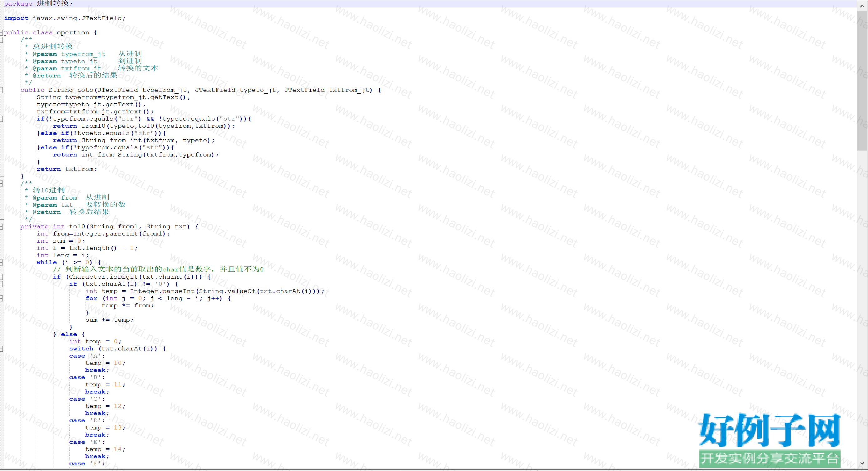Image resolution: width=868 pixels, height=471 pixels.
Task: Click the empty scrollbar track below thumb
Action: (862, 304)
